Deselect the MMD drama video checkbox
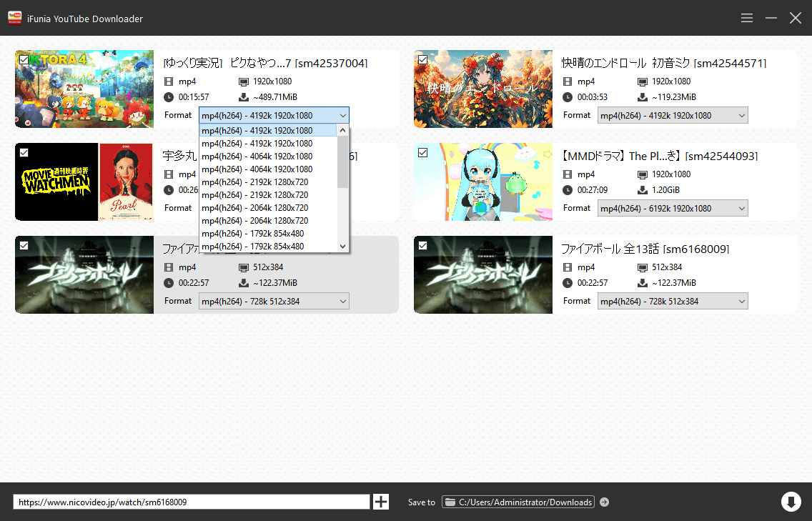Screen dimensions: 812x521 [x=422, y=152]
